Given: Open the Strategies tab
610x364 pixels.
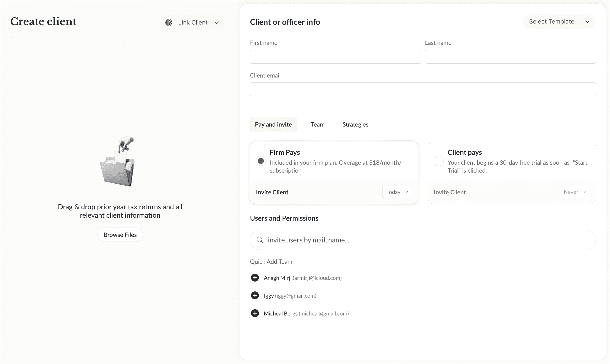Looking at the screenshot, I should click(x=355, y=124).
